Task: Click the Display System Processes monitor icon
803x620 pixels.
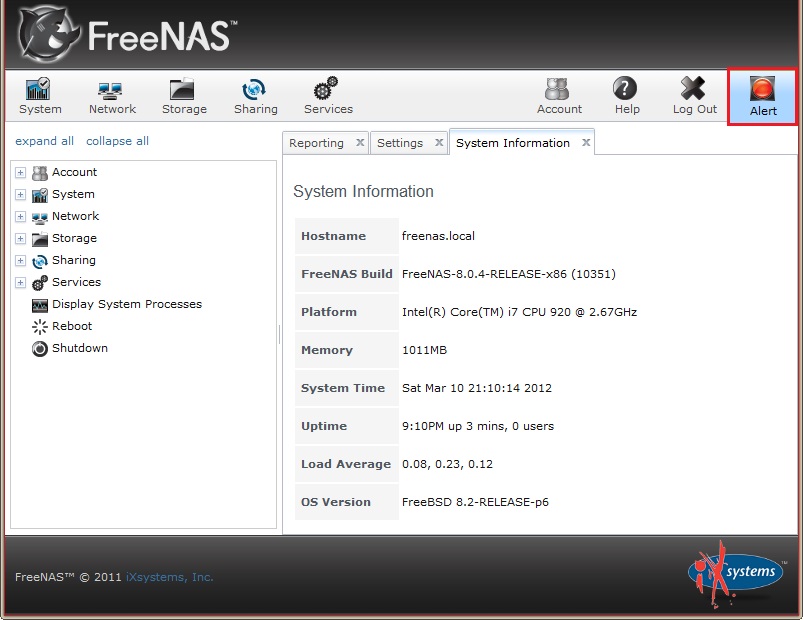Action: coord(40,306)
